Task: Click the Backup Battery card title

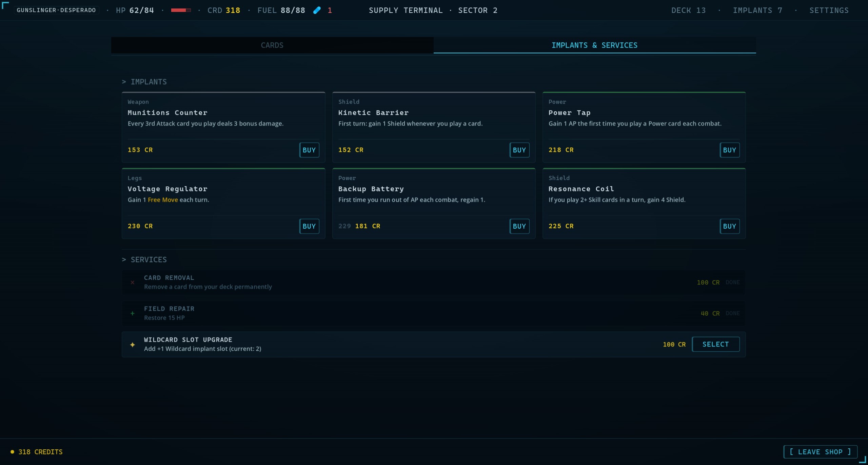Action: tap(371, 189)
